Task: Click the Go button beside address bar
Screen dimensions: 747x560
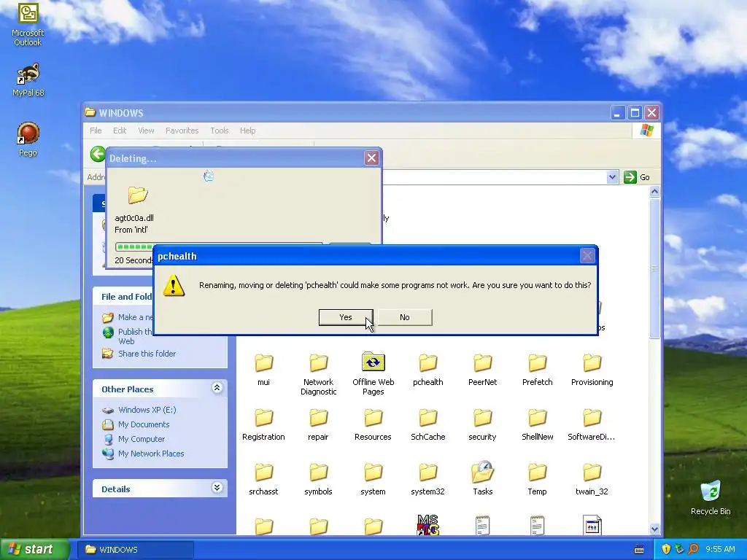Action: tap(638, 177)
